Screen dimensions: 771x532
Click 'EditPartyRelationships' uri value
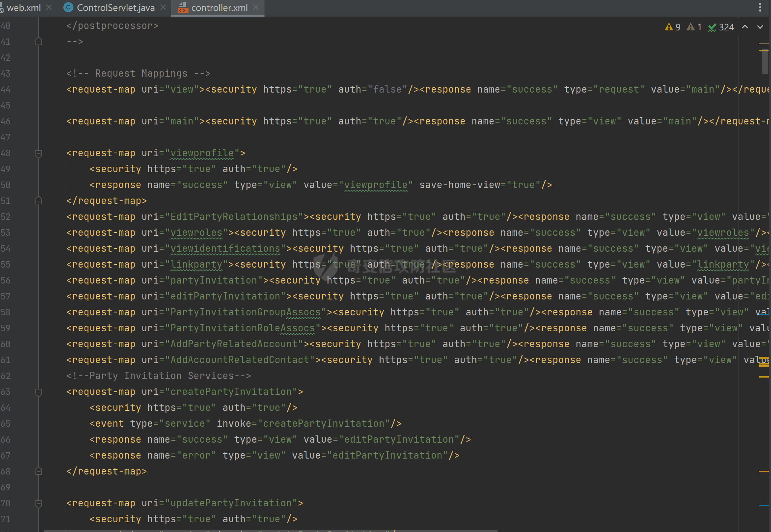(x=234, y=217)
